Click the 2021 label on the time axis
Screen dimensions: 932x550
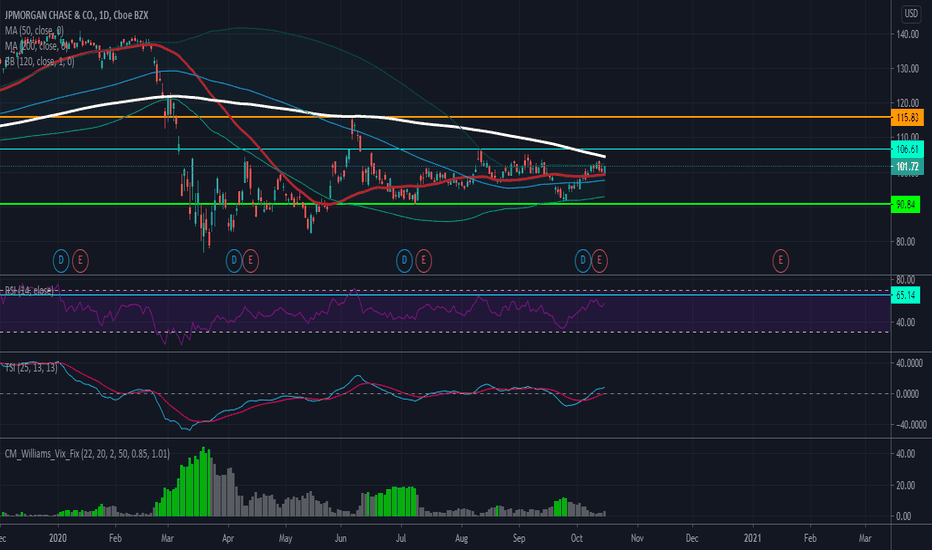752,538
